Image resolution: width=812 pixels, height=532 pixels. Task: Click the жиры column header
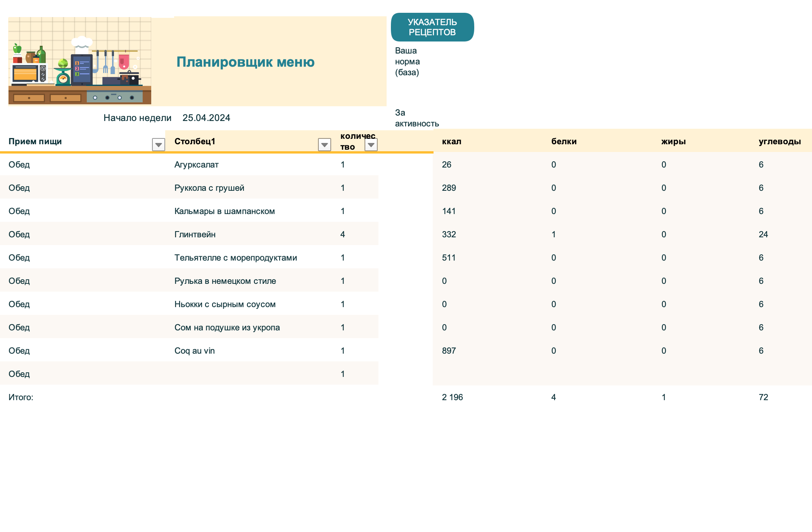674,141
